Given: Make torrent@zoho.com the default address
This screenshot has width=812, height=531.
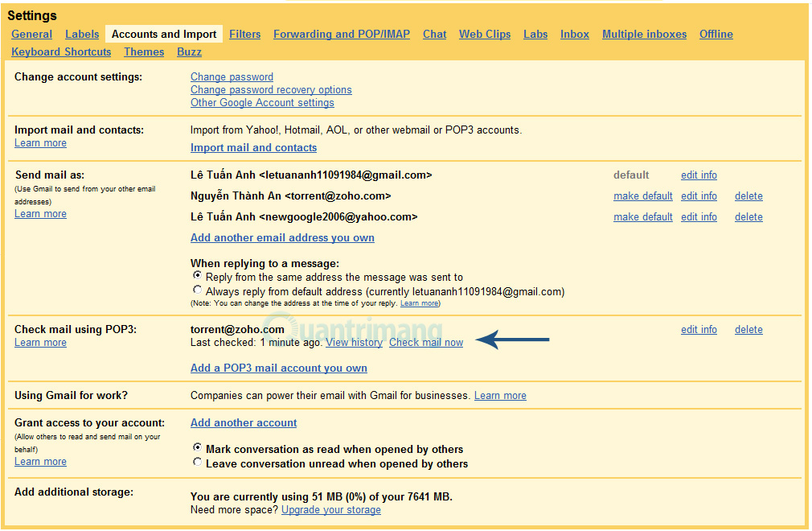Looking at the screenshot, I should (x=642, y=196).
